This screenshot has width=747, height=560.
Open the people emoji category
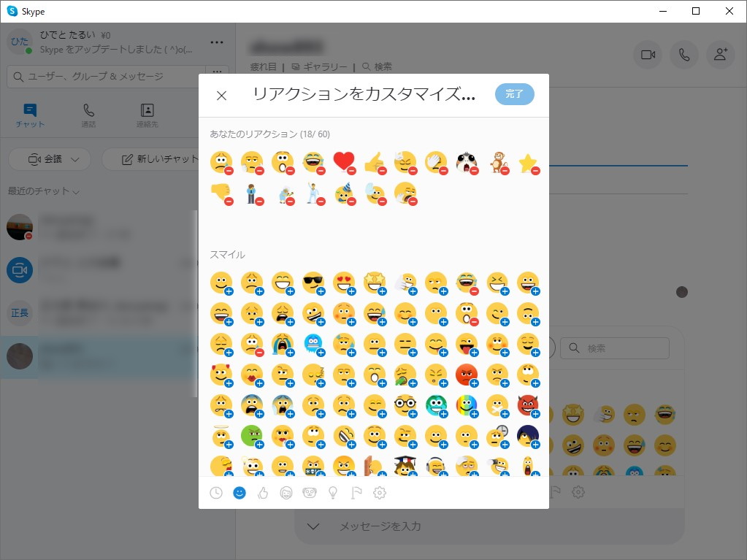coord(286,493)
